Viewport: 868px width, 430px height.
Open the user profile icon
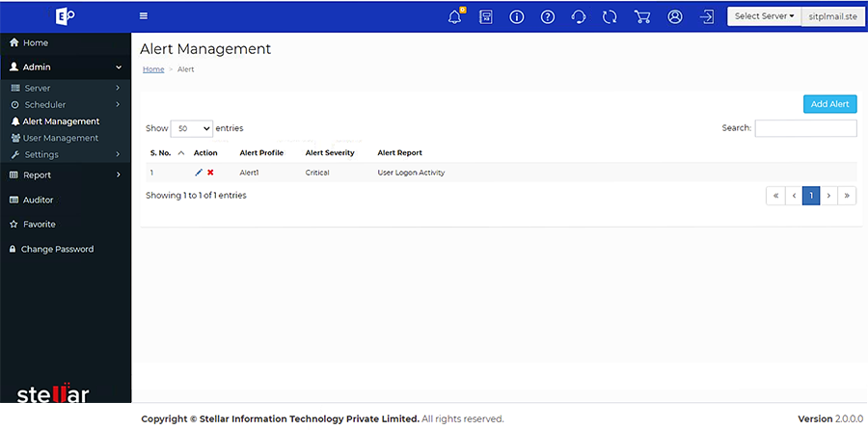pyautogui.click(x=675, y=16)
